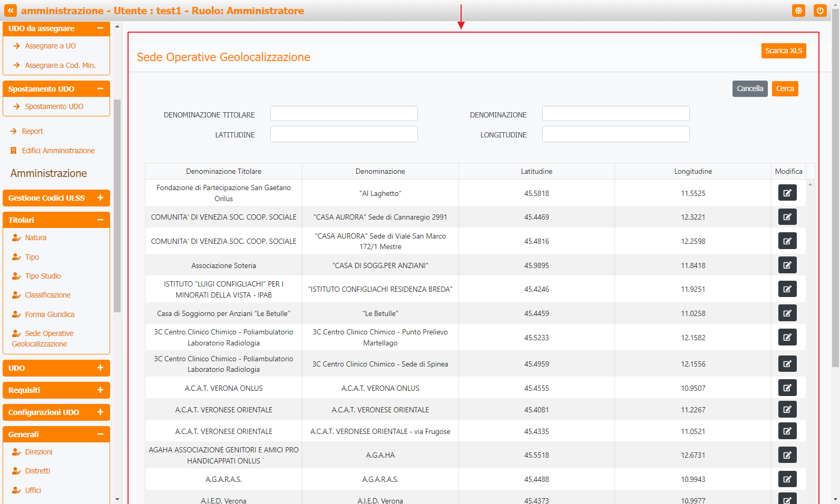Click the Cancella button

pyautogui.click(x=749, y=88)
